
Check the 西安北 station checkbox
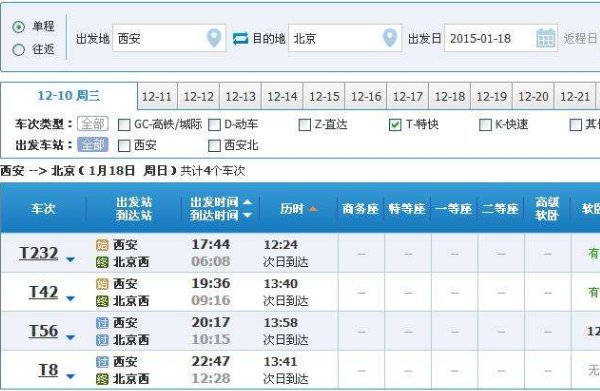point(214,145)
